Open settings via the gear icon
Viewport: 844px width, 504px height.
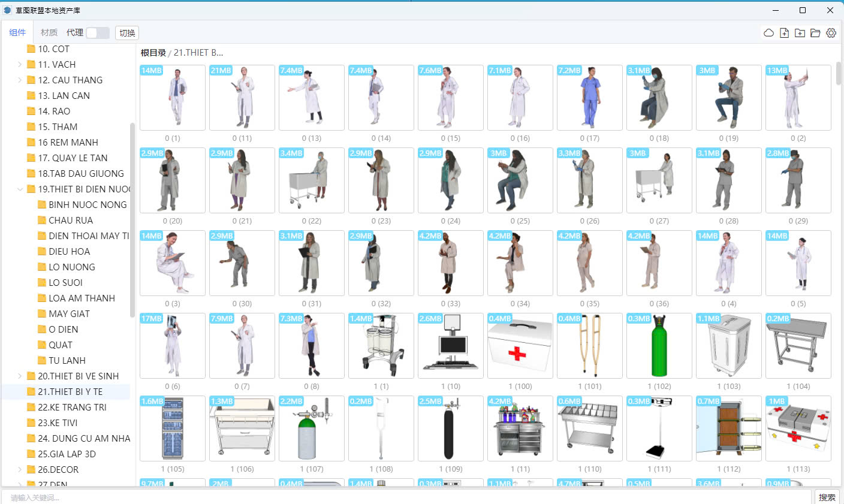pos(831,33)
